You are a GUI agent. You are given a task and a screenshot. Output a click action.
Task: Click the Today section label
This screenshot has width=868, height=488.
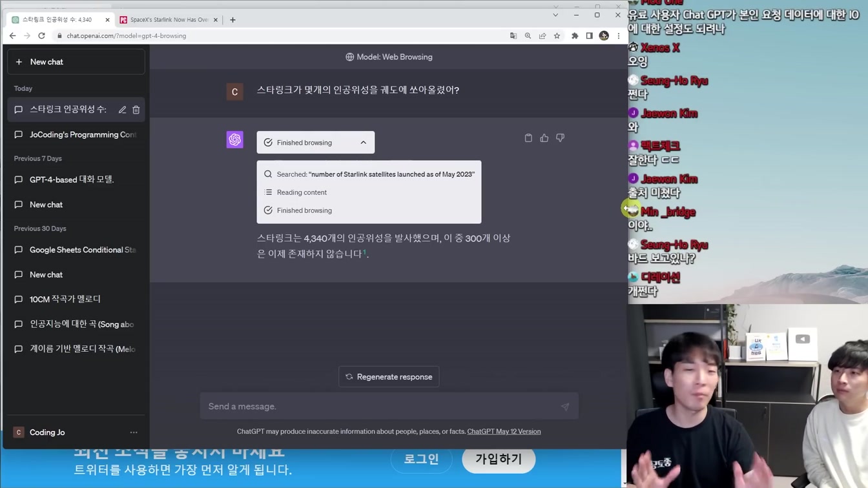23,88
